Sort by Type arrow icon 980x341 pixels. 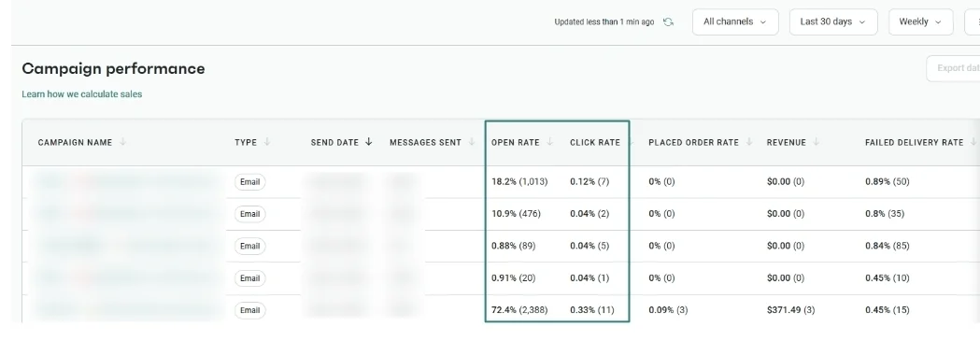pos(267,142)
